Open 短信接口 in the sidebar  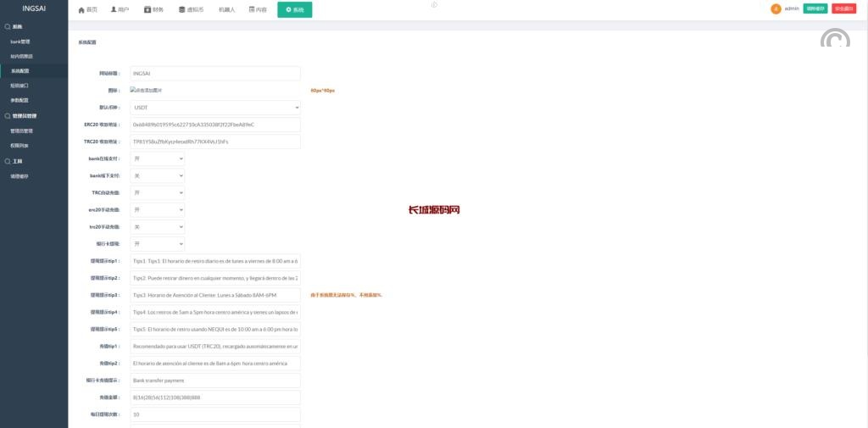pos(19,86)
